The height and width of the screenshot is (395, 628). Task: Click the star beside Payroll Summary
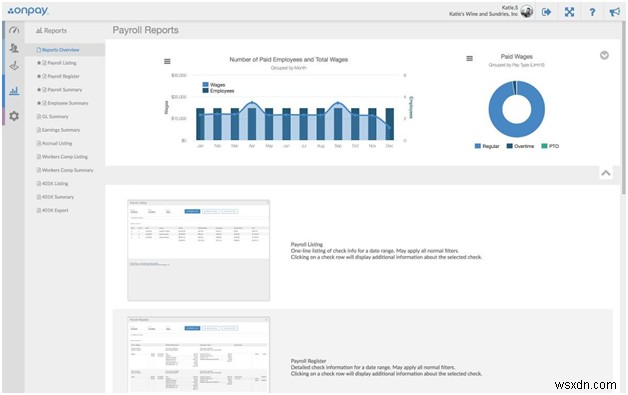coord(39,90)
